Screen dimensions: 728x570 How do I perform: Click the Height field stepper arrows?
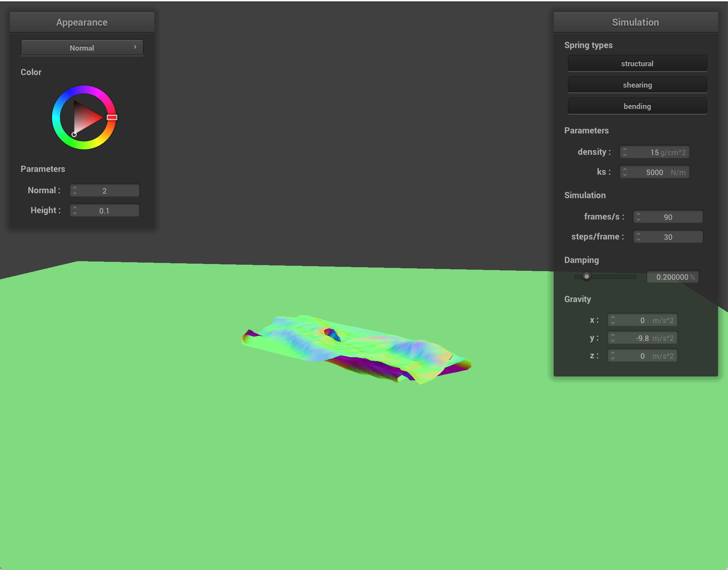click(x=75, y=211)
